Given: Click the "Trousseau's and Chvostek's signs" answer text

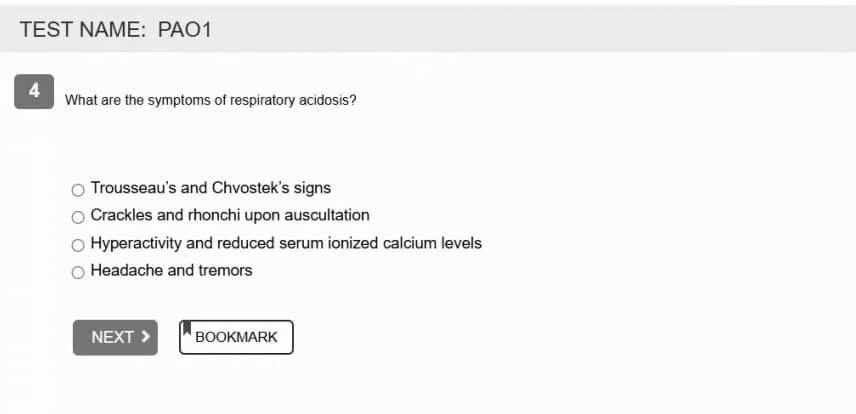Looking at the screenshot, I should (210, 188).
